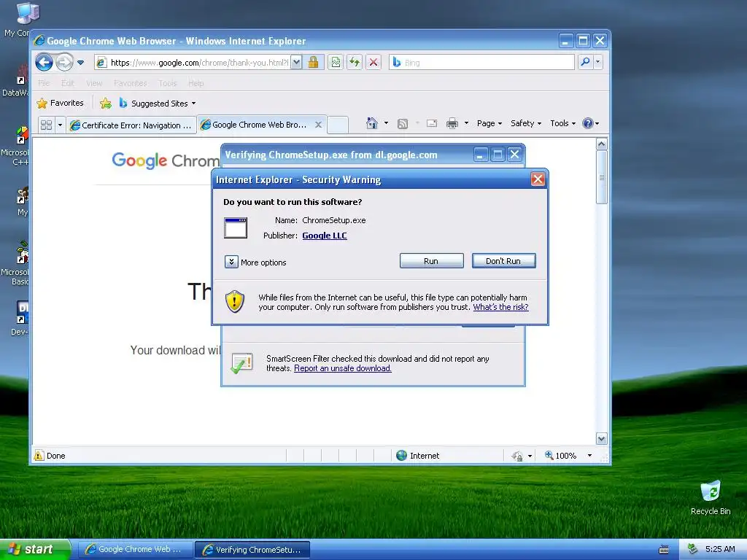Open the Google LLC publisher link
The image size is (747, 560).
[325, 236]
